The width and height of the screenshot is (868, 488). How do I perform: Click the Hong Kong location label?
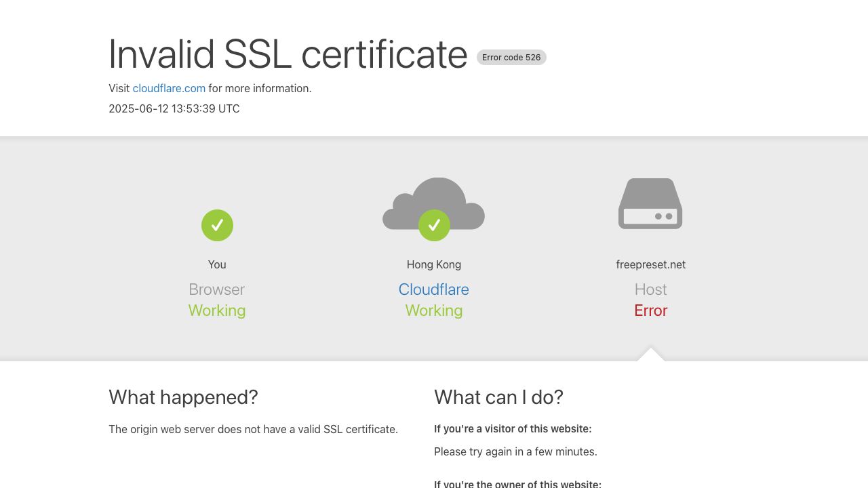tap(434, 264)
